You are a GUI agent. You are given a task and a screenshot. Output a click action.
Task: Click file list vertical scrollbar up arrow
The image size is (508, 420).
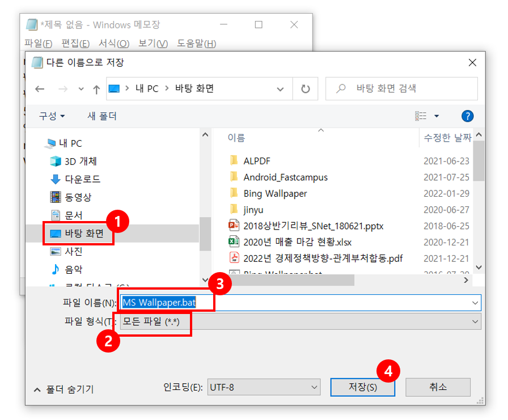[479, 135]
